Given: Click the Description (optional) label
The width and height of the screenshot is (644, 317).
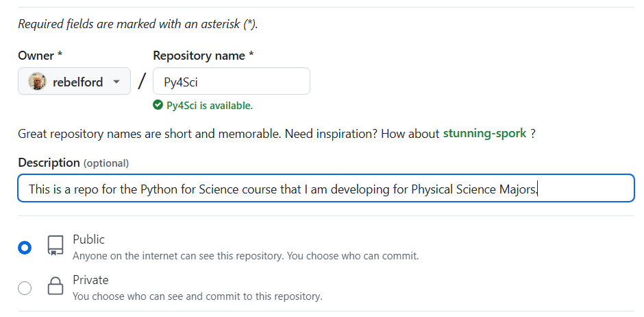Looking at the screenshot, I should (73, 163).
